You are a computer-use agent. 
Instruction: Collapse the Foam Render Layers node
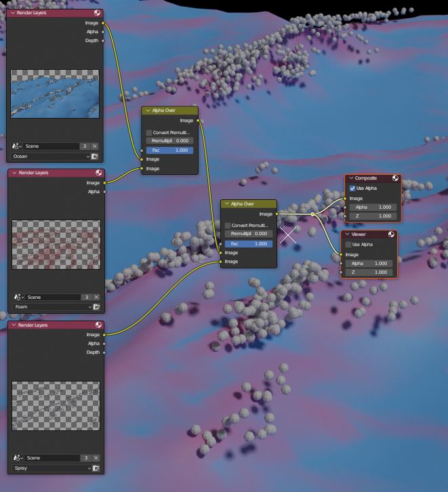click(14, 173)
